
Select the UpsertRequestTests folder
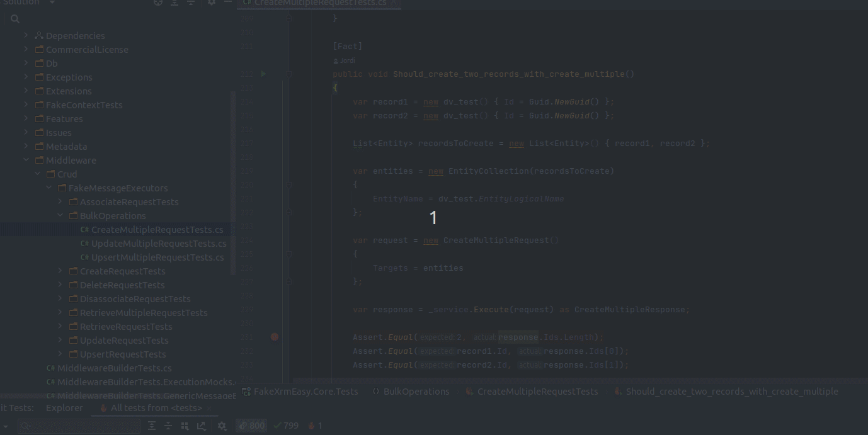click(x=123, y=354)
